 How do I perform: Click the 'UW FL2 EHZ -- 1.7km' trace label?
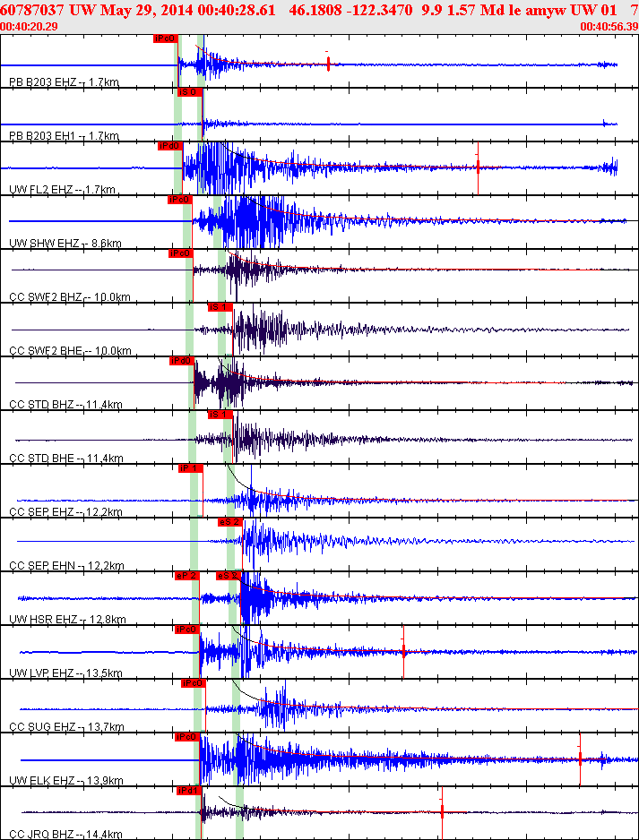[x=62, y=190]
